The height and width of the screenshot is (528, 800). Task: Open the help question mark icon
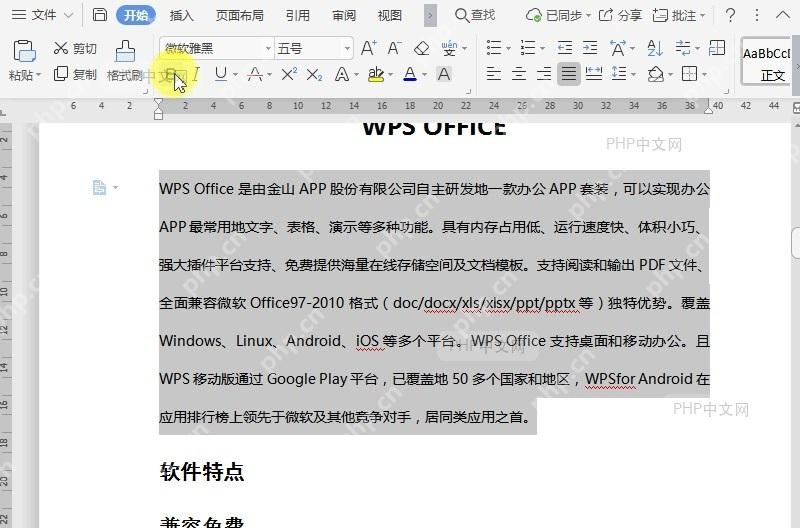pos(730,15)
